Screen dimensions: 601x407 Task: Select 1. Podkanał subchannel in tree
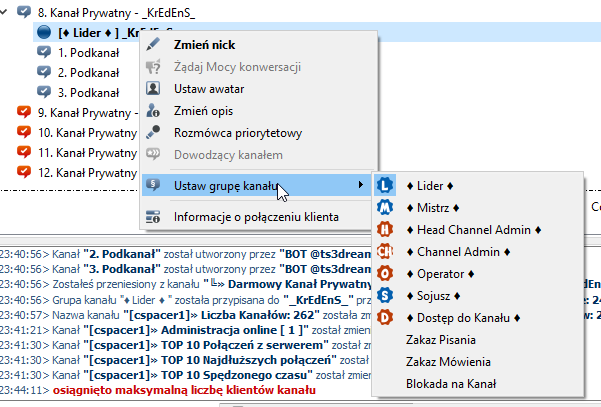(90, 52)
